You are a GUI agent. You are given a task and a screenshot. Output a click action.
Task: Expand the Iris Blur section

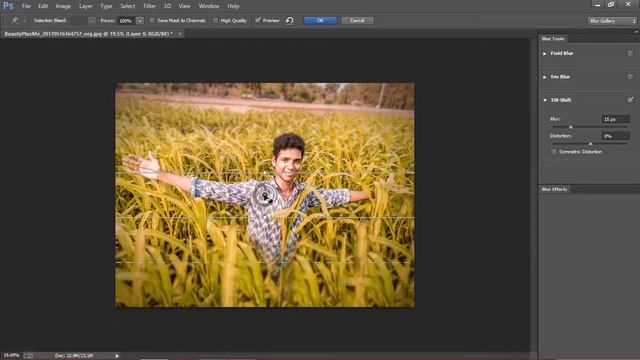pos(545,77)
